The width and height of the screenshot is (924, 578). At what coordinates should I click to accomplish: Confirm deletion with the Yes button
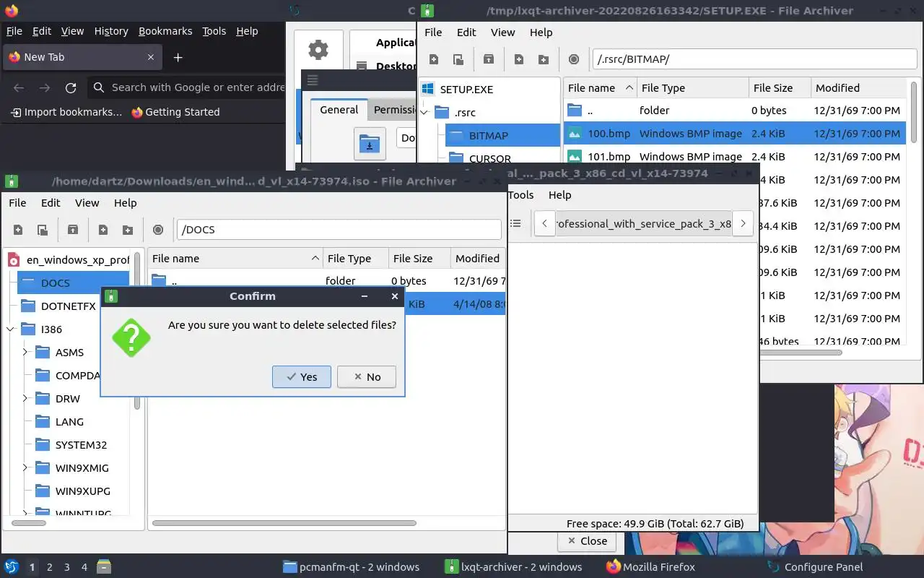(302, 376)
